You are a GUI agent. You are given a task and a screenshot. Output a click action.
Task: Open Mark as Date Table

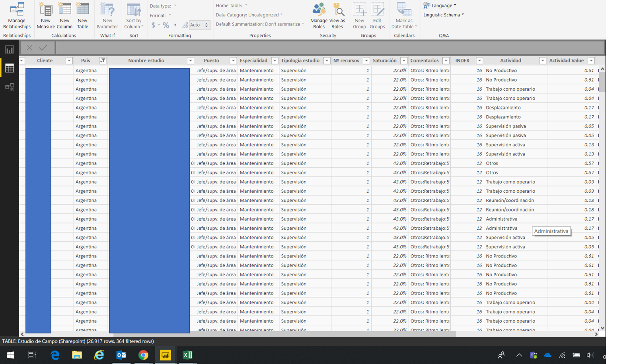(404, 15)
